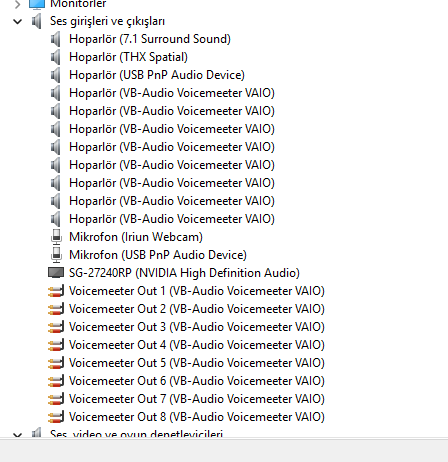
Task: Select Voicemeeter Out 1 (VB-Audio Voicemeeter VAIO)
Action: click(x=197, y=291)
